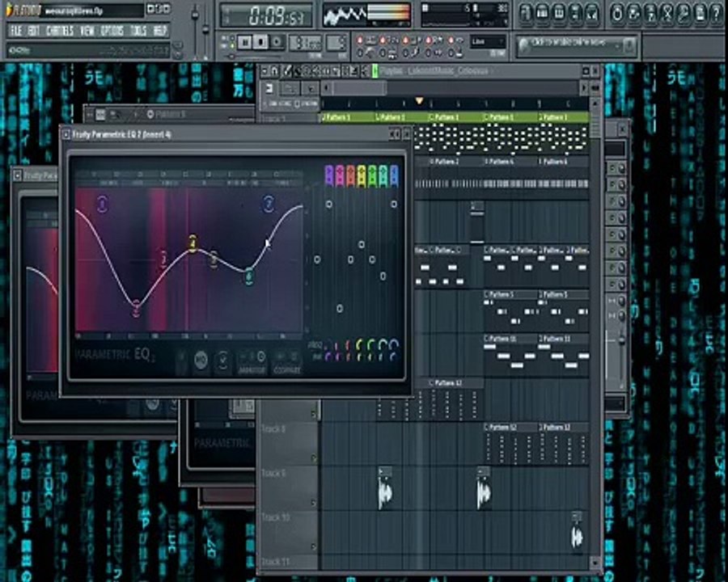Open the EDIT menu
Image resolution: width=728 pixels, height=582 pixels.
coord(33,31)
